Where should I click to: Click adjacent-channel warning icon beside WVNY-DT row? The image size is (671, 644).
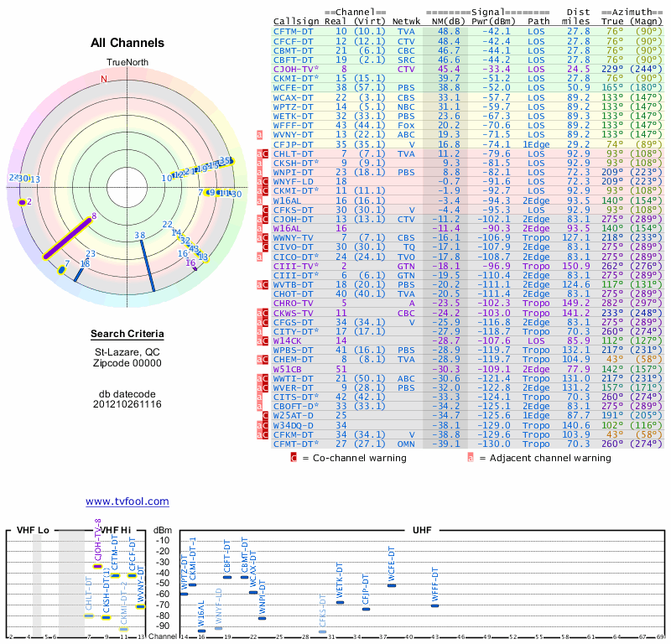260,134
